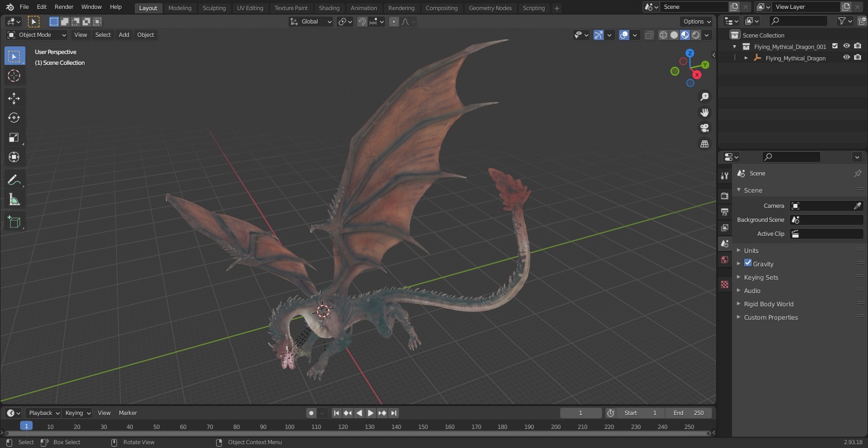Click the zoom view magnifier icon
The height and width of the screenshot is (448, 868).
point(704,97)
